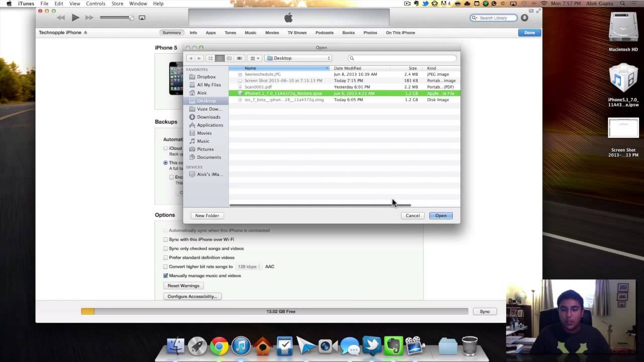Enable Sync only checked songs and videos
Image resolution: width=644 pixels, height=362 pixels.
(166, 249)
